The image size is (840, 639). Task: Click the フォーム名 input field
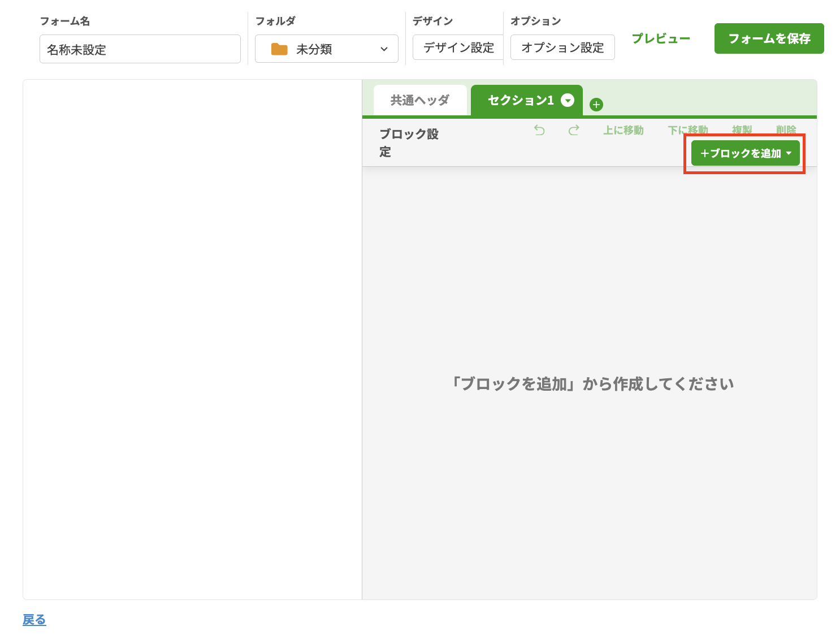(x=140, y=49)
